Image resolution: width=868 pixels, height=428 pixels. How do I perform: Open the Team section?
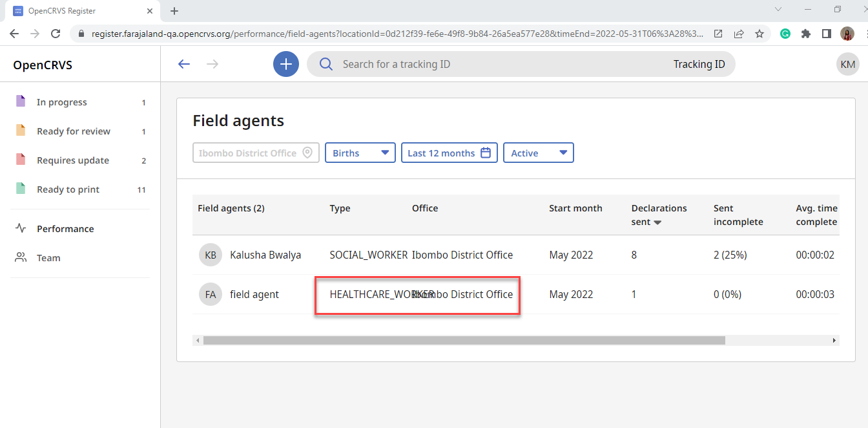[46, 257]
